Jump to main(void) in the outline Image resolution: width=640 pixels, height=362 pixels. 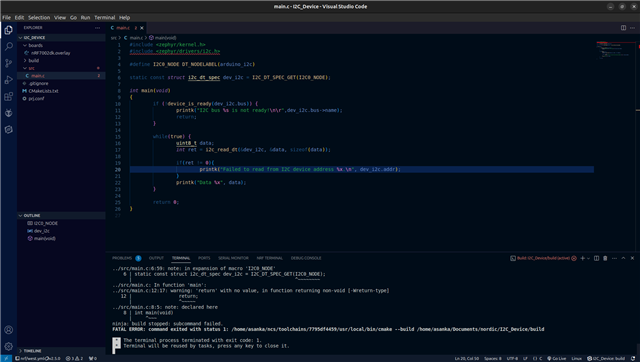pos(61,238)
